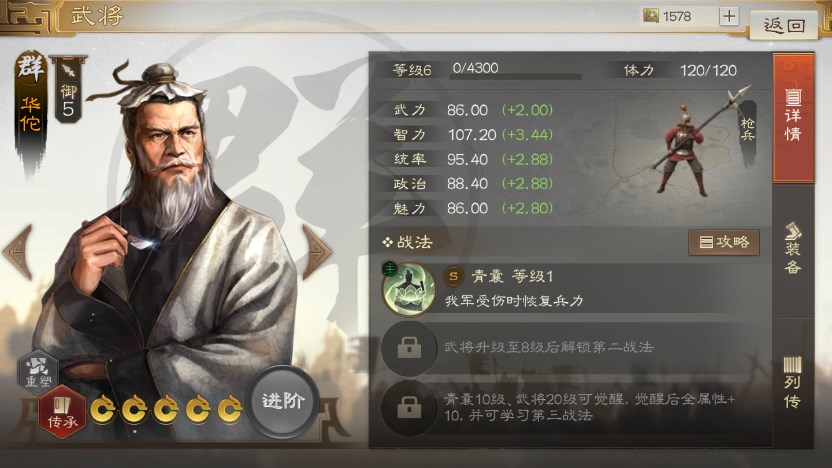Switch to next general with right arrow
The height and width of the screenshot is (468, 832).
pyautogui.click(x=316, y=251)
